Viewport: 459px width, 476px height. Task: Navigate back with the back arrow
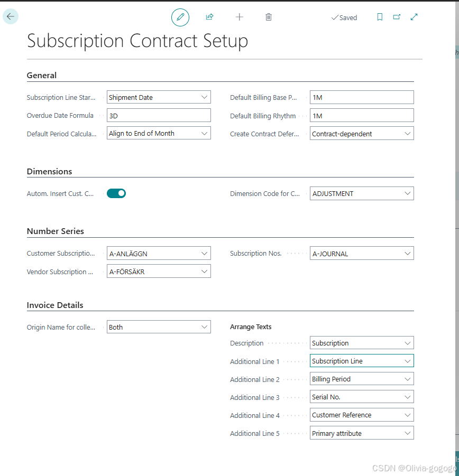pyautogui.click(x=11, y=16)
